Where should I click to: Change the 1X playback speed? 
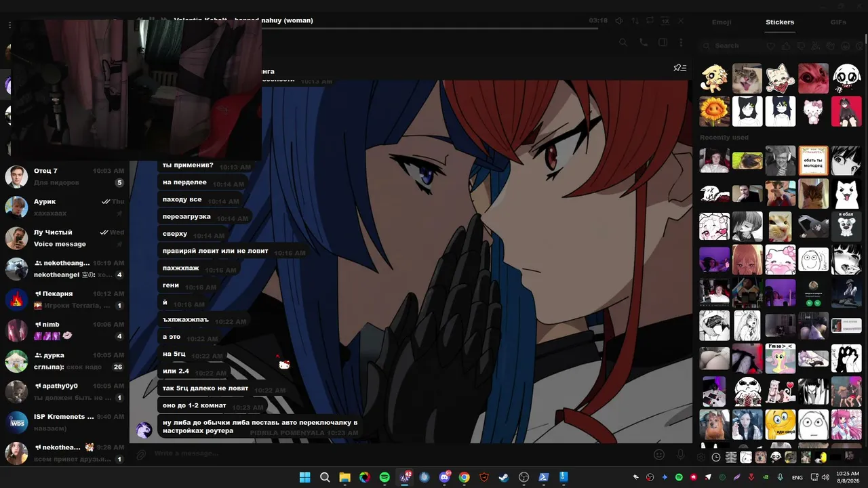pos(665,21)
